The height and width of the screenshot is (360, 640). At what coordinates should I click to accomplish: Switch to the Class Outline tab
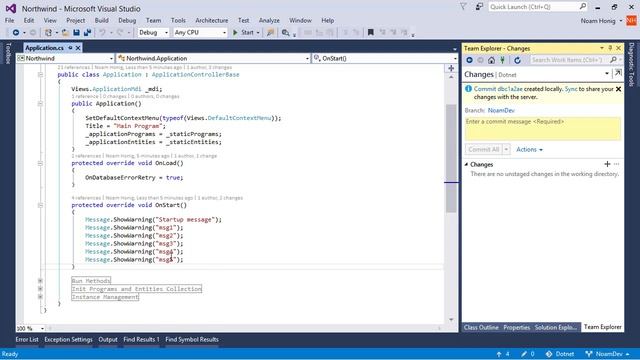click(x=481, y=327)
